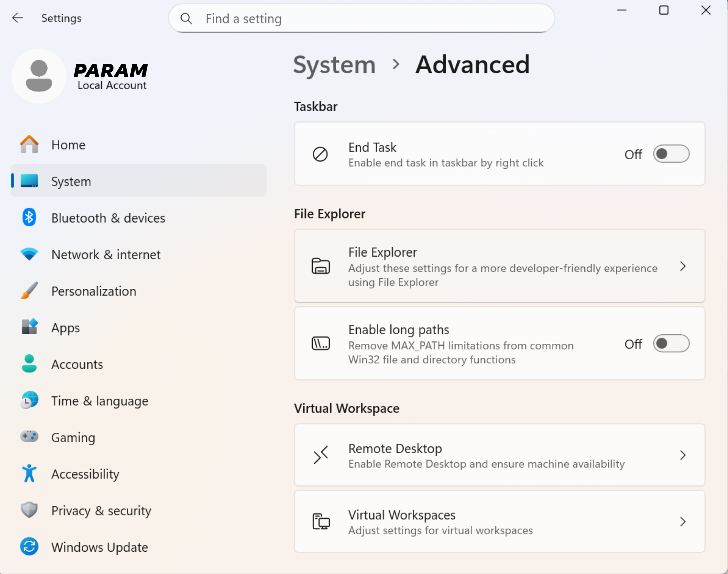This screenshot has width=728, height=574.
Task: Open the Personalization label
Action: (x=94, y=291)
